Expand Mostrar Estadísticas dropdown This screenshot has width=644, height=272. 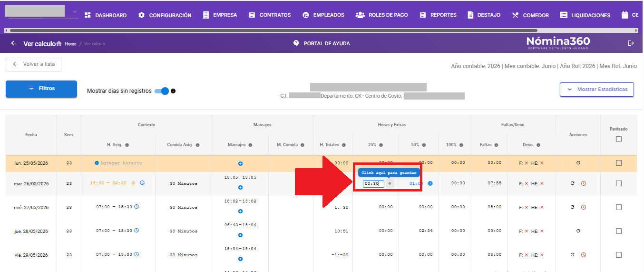point(597,89)
